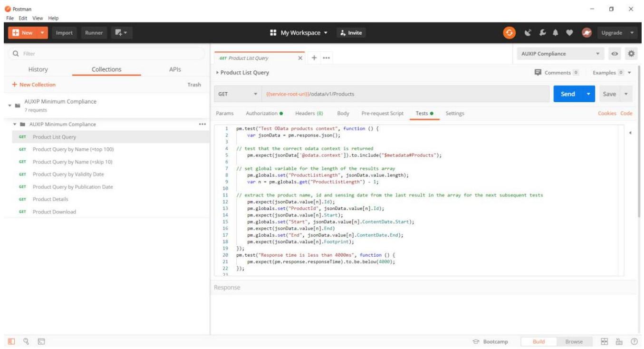Open Find and Replace icon in status bar
644x349 pixels.
tap(27, 341)
